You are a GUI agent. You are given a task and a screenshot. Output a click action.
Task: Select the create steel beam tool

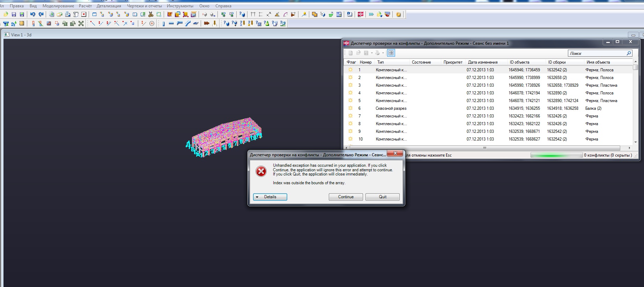tap(171, 23)
